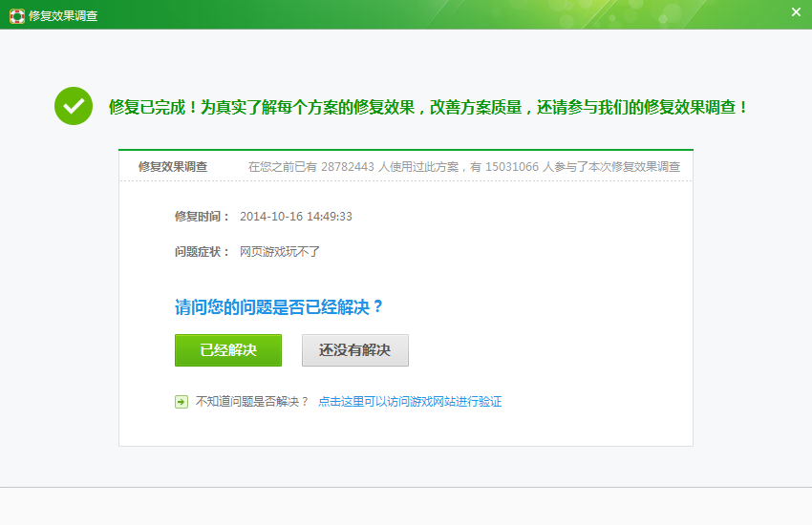Viewport: 812px width, 525px height.
Task: Click the 问题症状： label
Action: (x=203, y=252)
